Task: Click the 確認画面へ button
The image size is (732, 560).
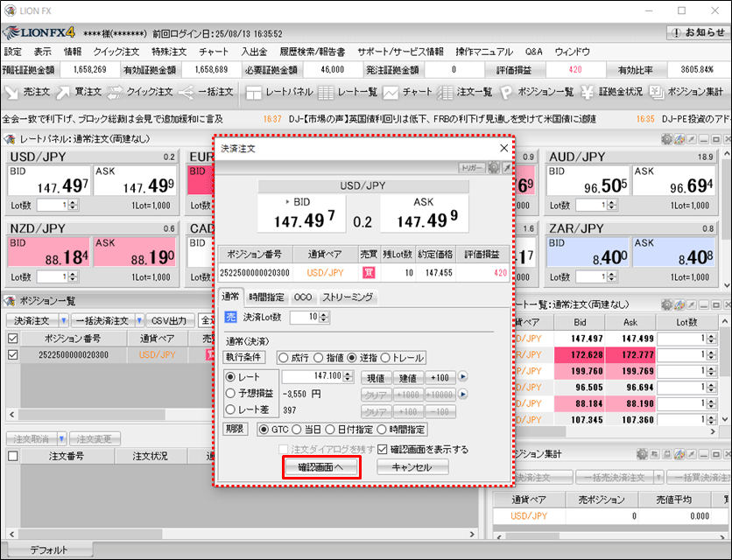Action: coord(320,467)
